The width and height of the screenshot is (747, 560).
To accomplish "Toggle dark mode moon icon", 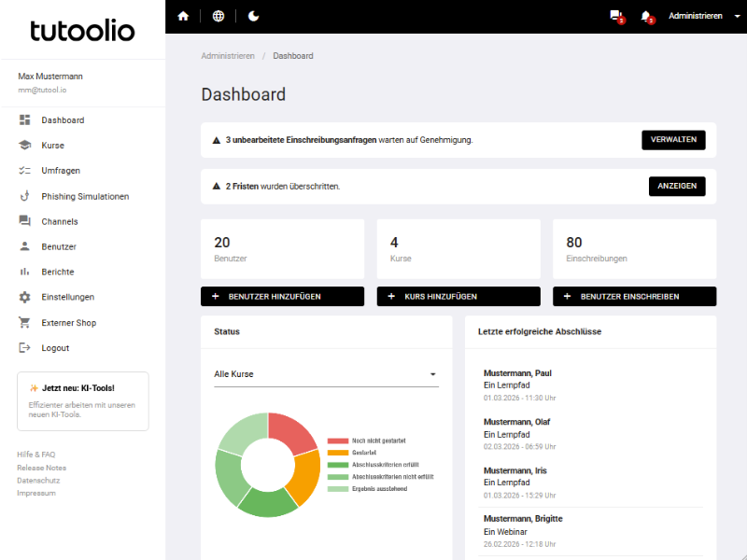I will (253, 16).
